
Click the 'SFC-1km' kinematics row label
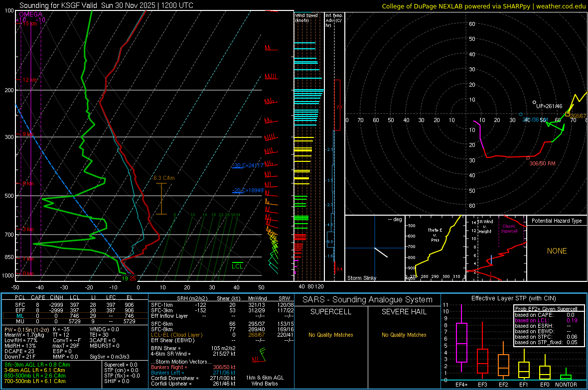click(x=162, y=305)
